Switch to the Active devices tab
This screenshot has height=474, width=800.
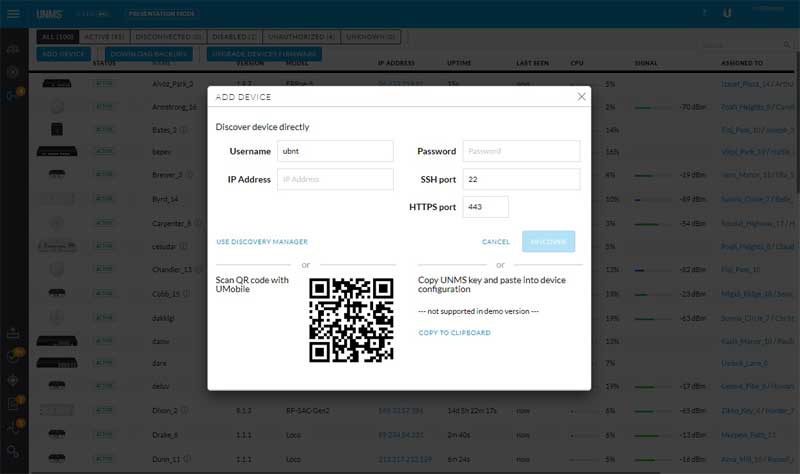[x=105, y=37]
